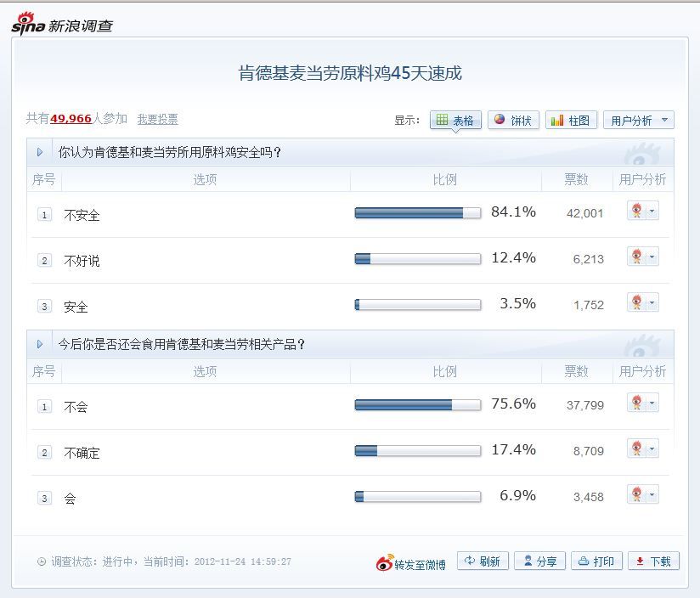Click the 75.6% progress bar
The width and height of the screenshot is (700, 598).
pyautogui.click(x=418, y=405)
